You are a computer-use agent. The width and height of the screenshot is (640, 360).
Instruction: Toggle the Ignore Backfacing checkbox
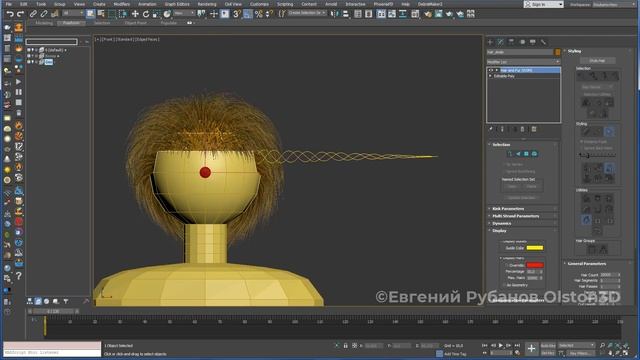(x=504, y=171)
